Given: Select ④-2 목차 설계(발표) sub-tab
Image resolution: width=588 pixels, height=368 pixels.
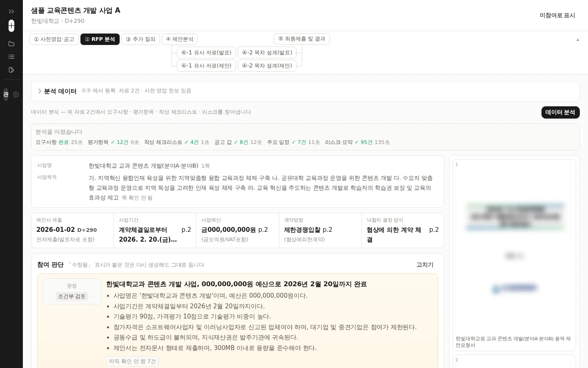Looking at the screenshot, I should (267, 52).
